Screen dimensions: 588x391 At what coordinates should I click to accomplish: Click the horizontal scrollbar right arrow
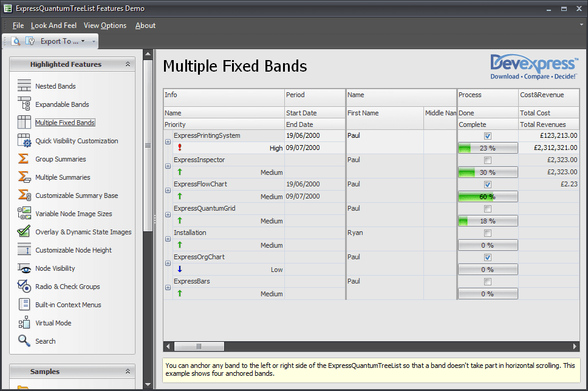pos(575,347)
